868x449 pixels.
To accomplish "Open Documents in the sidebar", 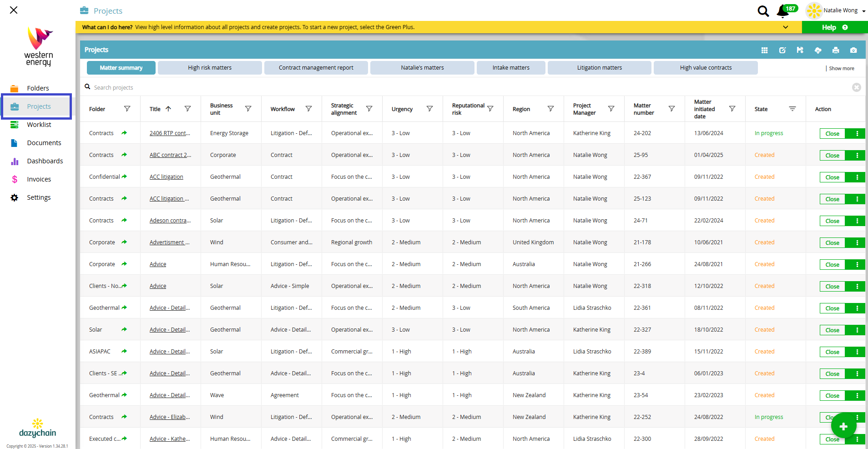I will coord(44,143).
